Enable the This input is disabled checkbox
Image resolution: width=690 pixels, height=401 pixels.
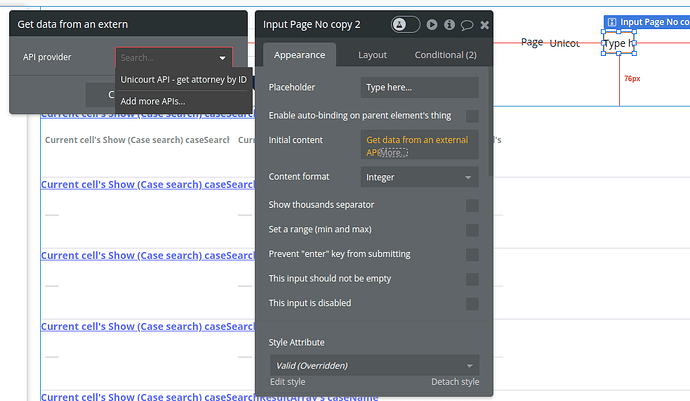472,304
